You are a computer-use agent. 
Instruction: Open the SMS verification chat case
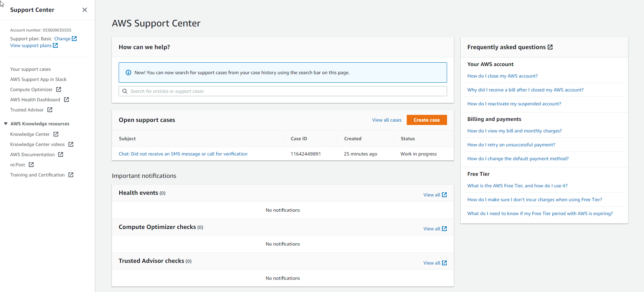(x=183, y=154)
